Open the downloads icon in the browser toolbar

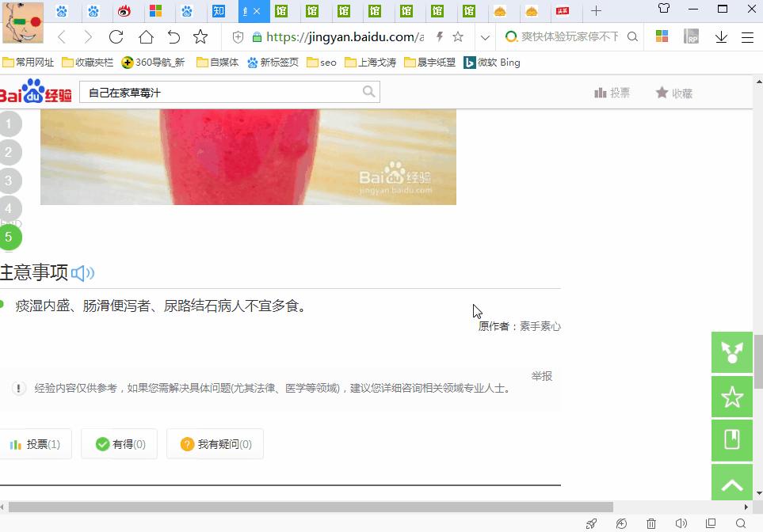(x=721, y=36)
